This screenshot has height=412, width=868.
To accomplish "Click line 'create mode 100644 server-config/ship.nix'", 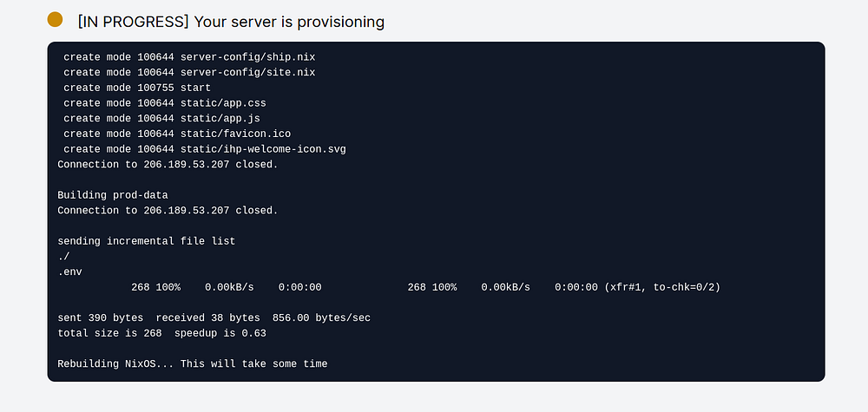I will point(189,57).
